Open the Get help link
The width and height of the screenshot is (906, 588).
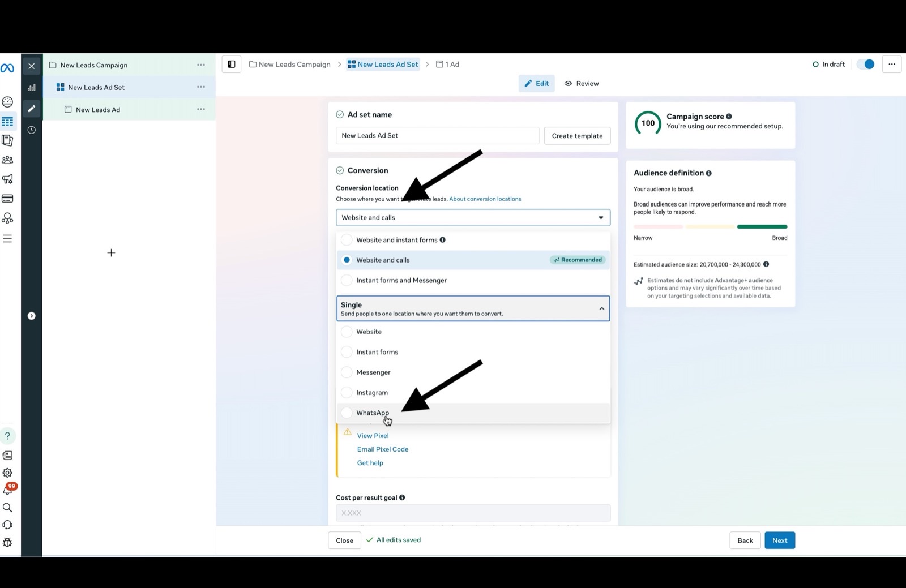point(370,463)
